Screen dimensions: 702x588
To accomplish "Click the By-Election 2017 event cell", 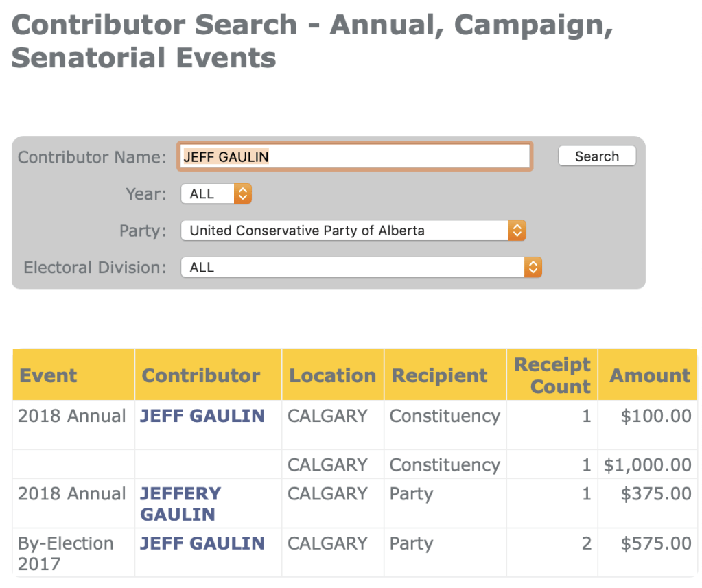I will click(x=65, y=553).
